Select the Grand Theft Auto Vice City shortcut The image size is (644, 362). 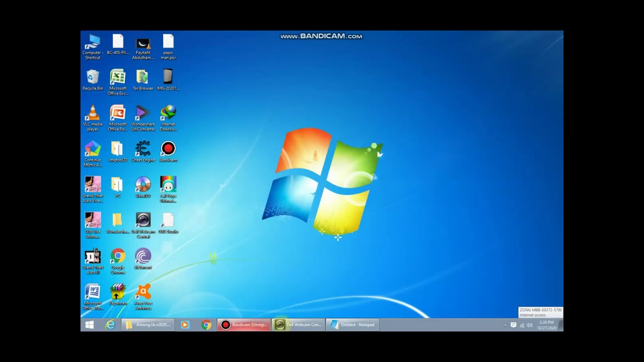click(93, 190)
